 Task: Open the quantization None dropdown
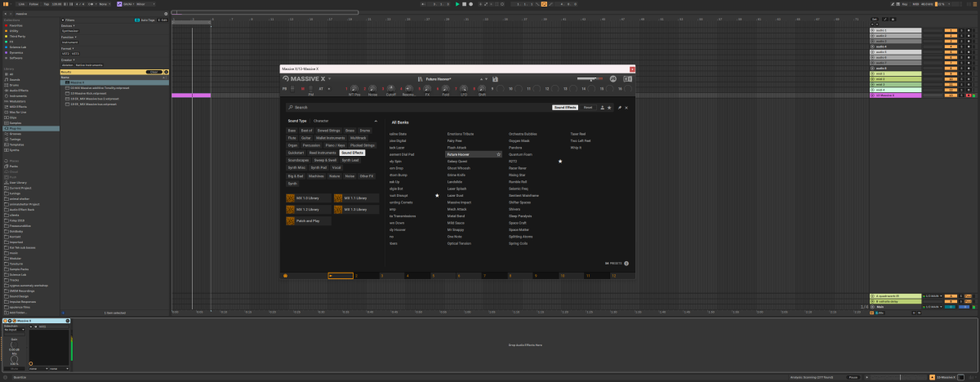coord(105,4)
